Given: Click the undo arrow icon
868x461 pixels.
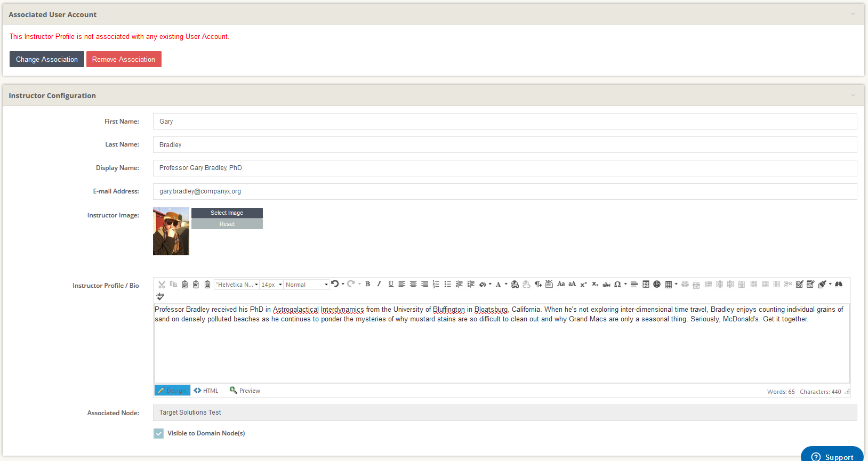Looking at the screenshot, I should (335, 284).
